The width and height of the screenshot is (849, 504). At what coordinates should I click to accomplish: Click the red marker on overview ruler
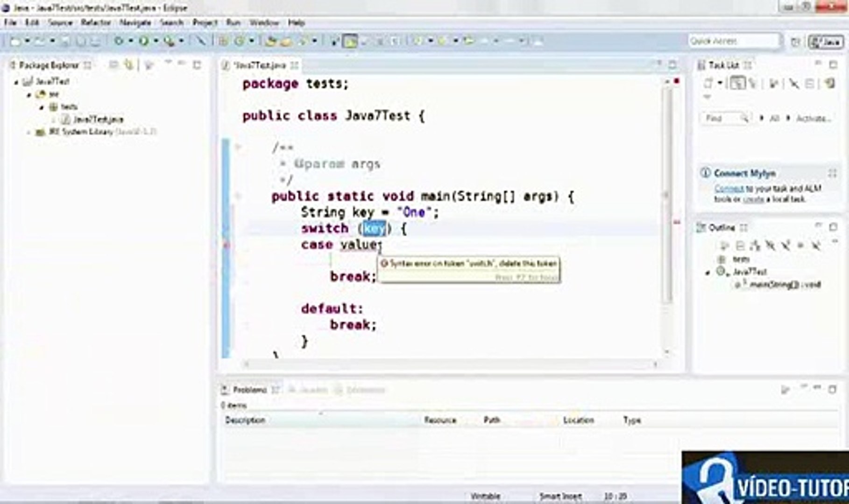[x=677, y=223]
